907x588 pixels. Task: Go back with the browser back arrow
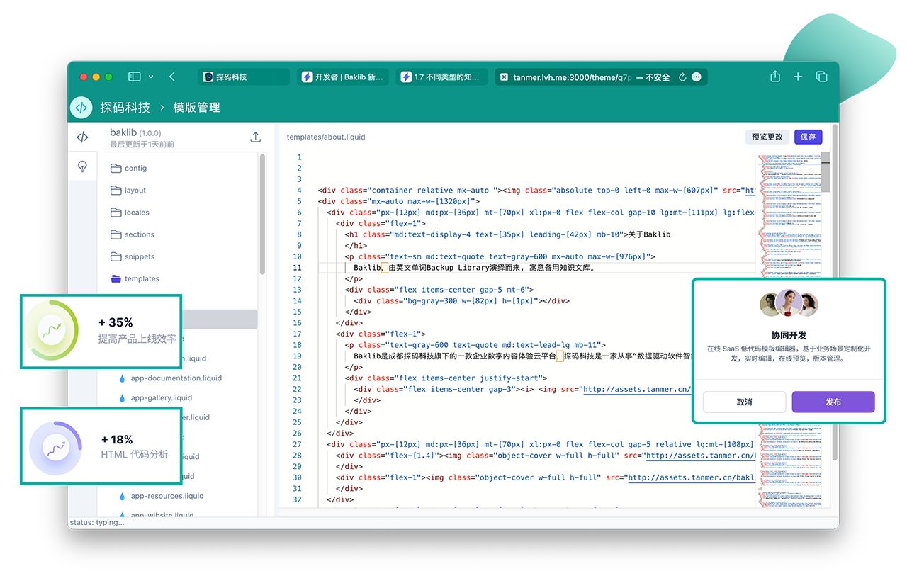(172, 77)
